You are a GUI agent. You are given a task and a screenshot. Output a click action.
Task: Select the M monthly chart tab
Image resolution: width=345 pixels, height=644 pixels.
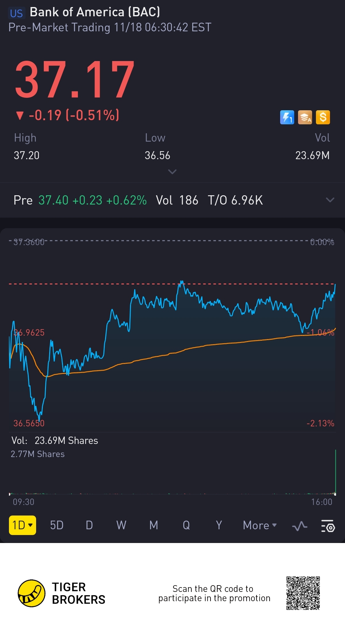pyautogui.click(x=154, y=525)
